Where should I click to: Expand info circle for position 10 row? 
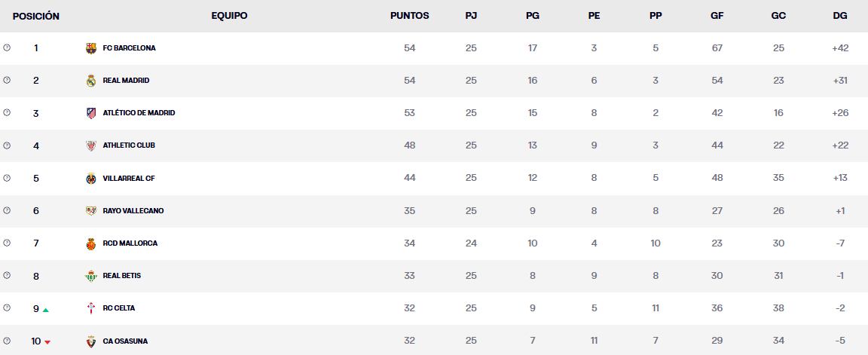tap(7, 341)
